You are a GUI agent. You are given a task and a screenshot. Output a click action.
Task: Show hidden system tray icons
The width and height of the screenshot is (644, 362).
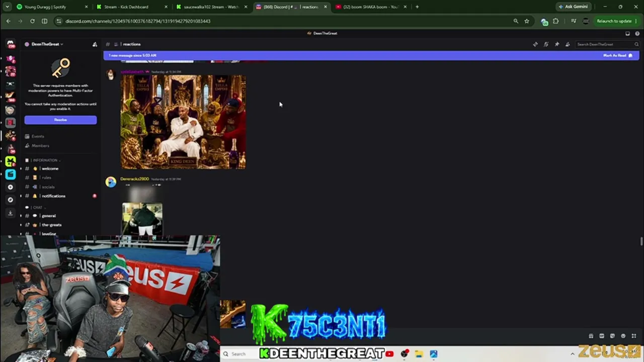pos(572,354)
